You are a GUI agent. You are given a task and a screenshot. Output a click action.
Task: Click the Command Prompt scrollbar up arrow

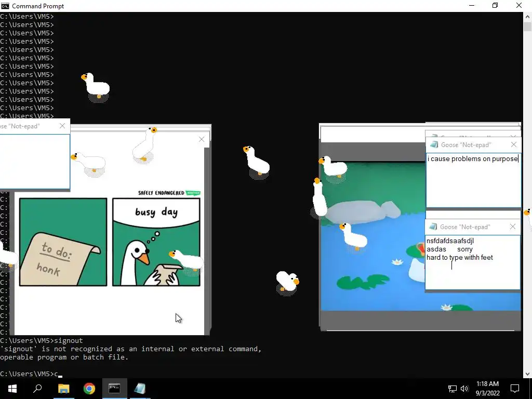click(x=528, y=16)
